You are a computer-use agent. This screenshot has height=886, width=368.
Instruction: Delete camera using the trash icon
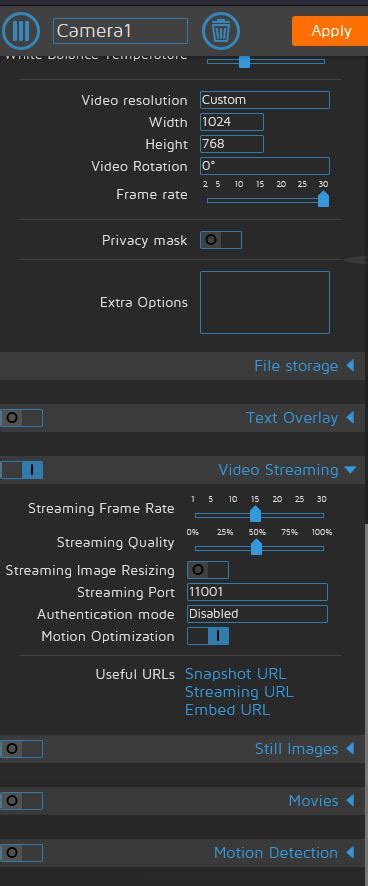coord(221,31)
